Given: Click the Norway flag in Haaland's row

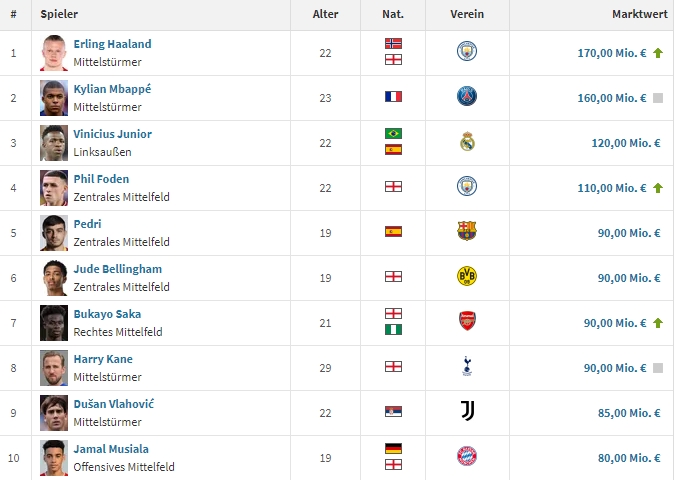Looking at the screenshot, I should tap(393, 43).
